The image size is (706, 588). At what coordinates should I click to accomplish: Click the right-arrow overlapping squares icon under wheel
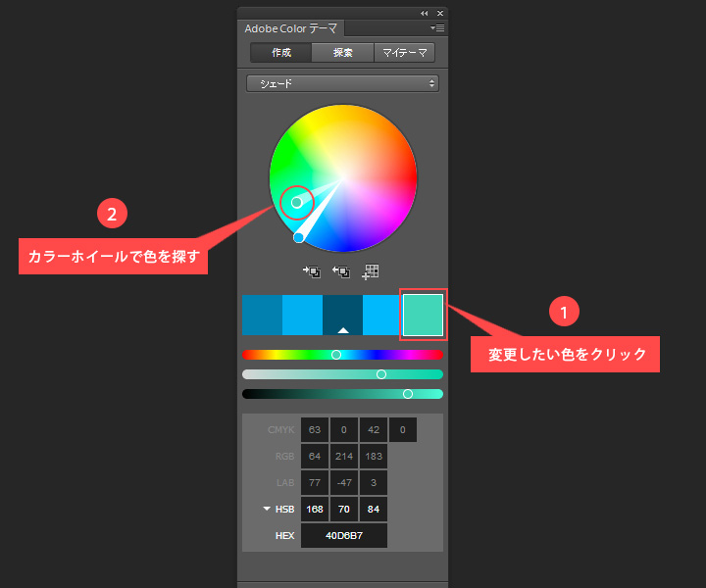pyautogui.click(x=312, y=271)
